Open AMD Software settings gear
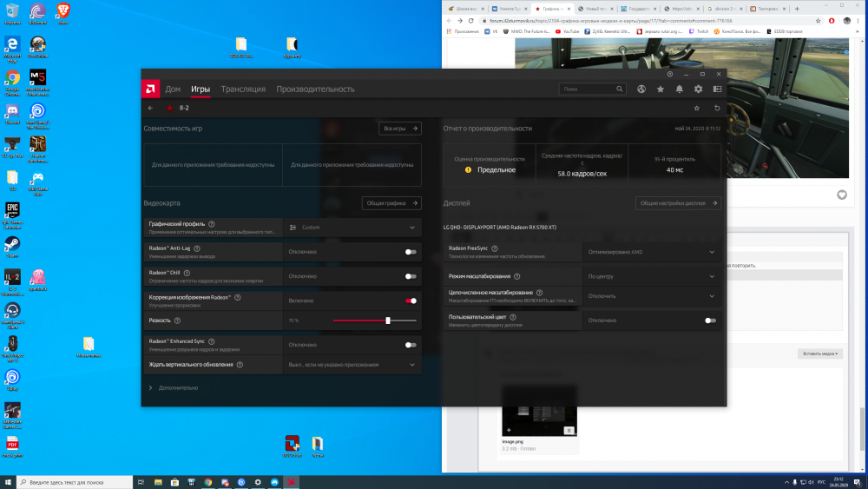Screen dimensions: 868x489 point(698,89)
